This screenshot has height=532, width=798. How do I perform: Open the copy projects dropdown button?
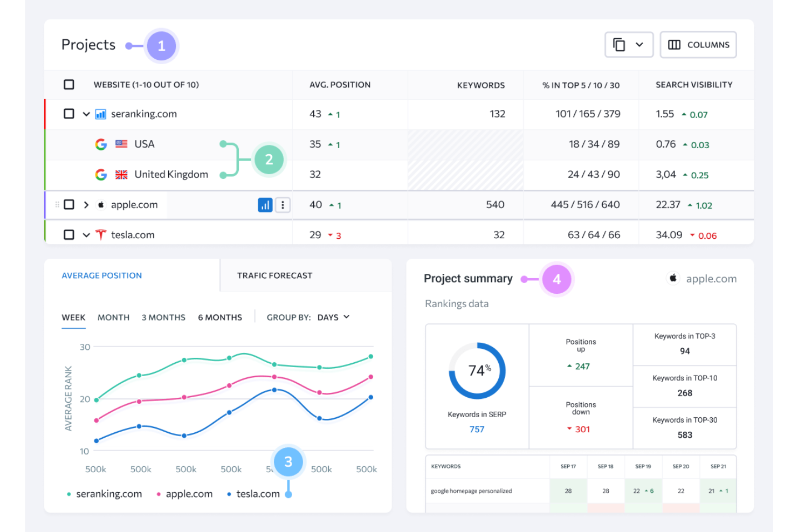coord(629,45)
